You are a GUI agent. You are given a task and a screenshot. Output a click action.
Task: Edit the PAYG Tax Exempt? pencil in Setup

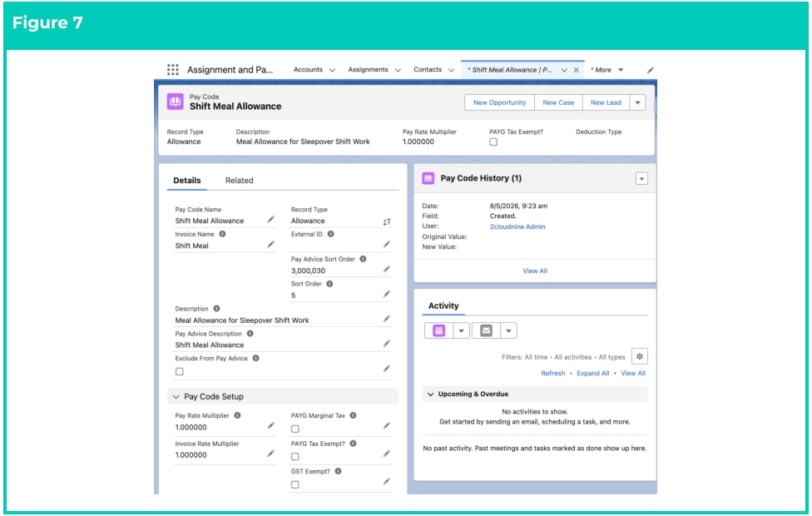click(387, 454)
